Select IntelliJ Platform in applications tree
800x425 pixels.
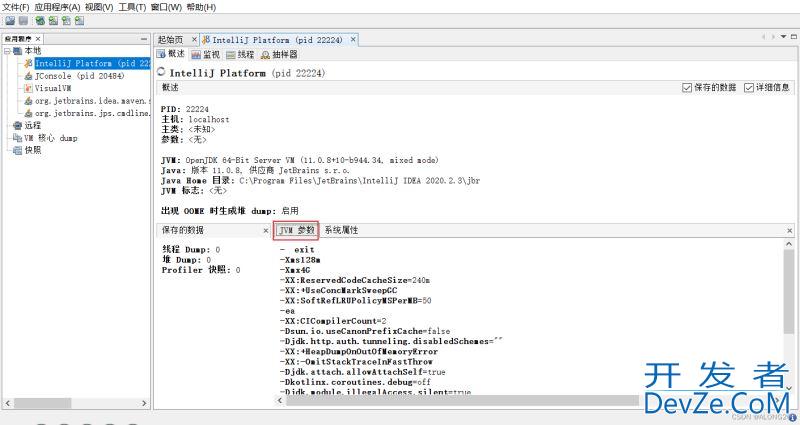click(x=92, y=63)
